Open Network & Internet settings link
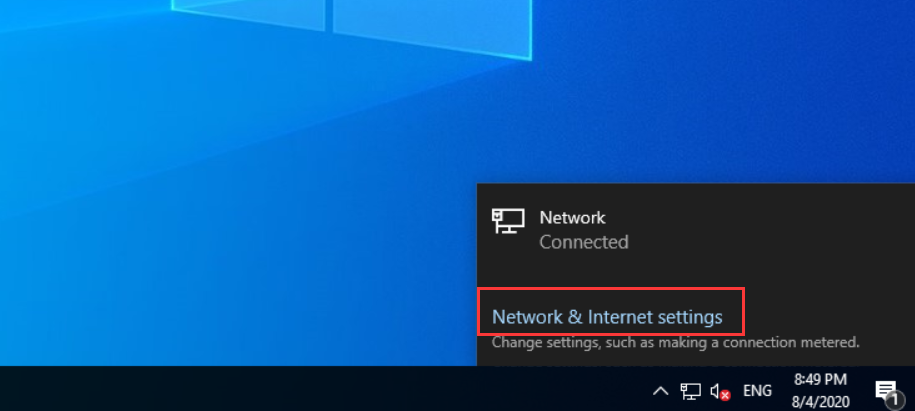 [607, 317]
